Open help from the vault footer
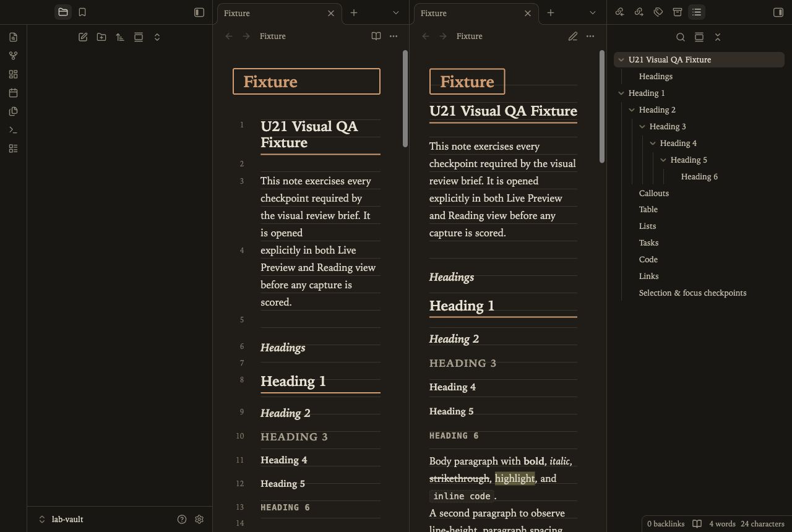Screen dimensions: 792x532 point(182,520)
